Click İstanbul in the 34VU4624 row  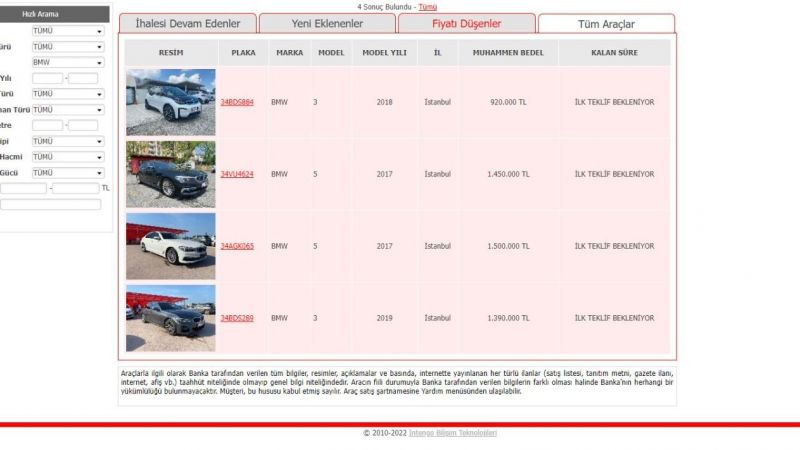click(x=437, y=174)
